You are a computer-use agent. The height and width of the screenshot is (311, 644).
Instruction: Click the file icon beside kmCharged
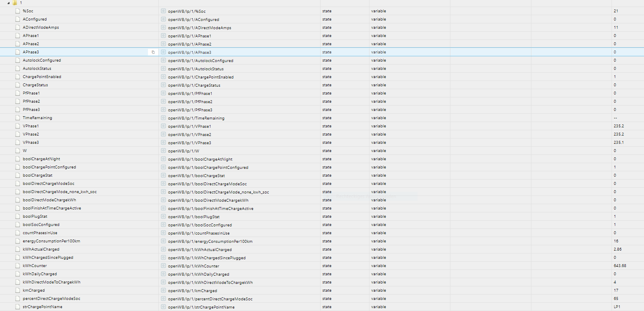tap(18, 290)
